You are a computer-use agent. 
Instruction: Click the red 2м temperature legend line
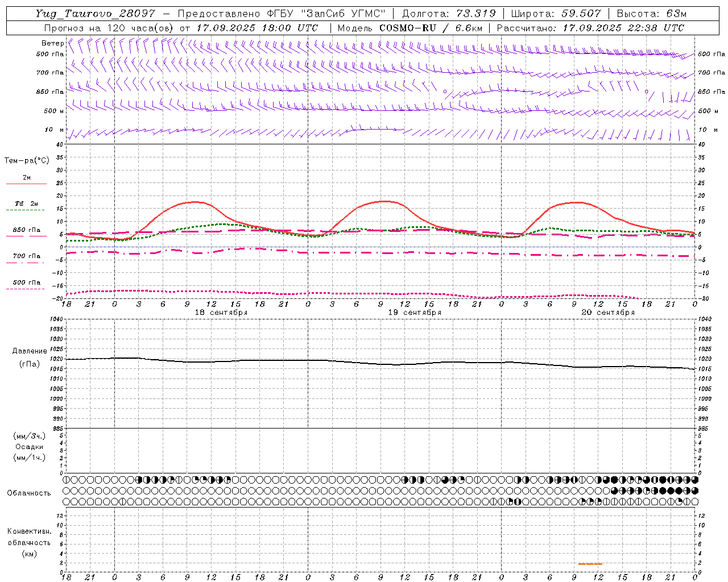tap(26, 184)
